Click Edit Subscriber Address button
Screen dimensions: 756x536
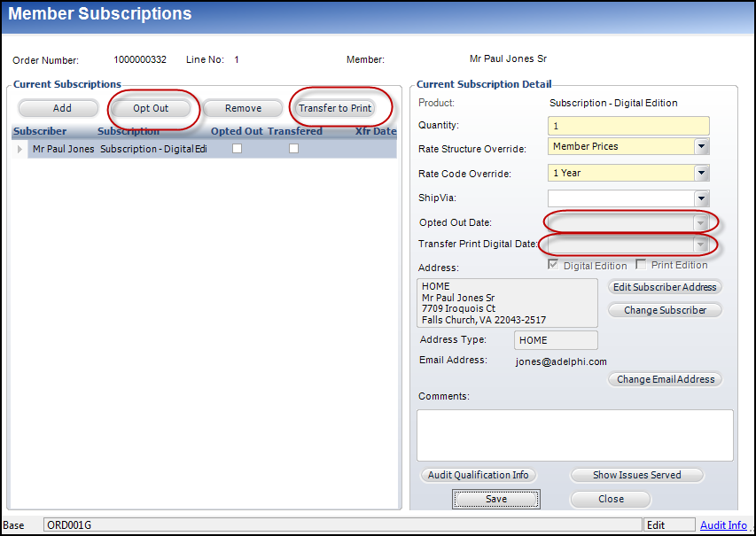(666, 287)
